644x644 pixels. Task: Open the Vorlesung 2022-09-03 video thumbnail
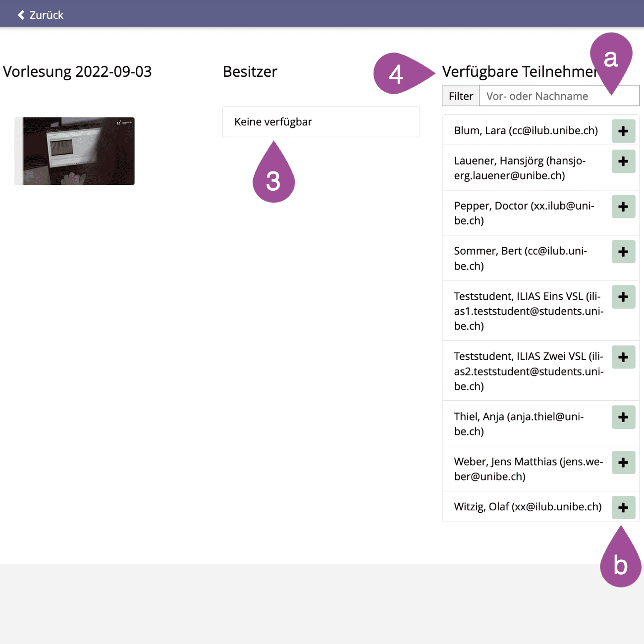(x=74, y=151)
